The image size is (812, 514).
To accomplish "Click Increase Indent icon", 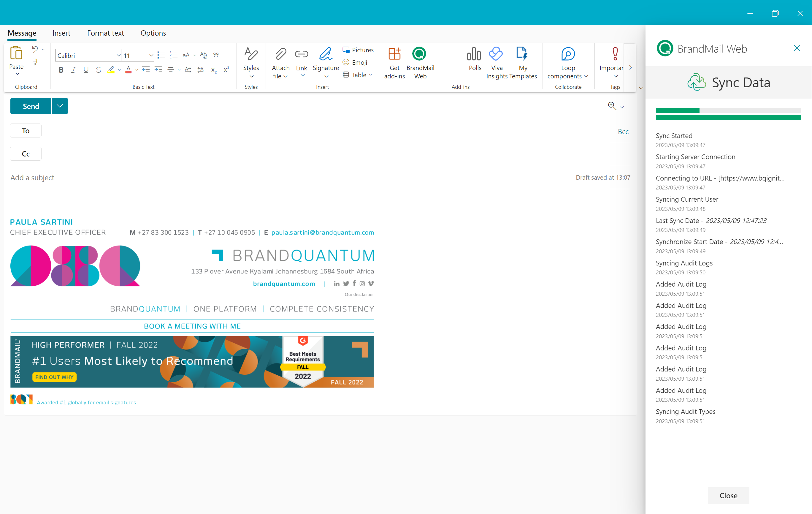I will (158, 70).
